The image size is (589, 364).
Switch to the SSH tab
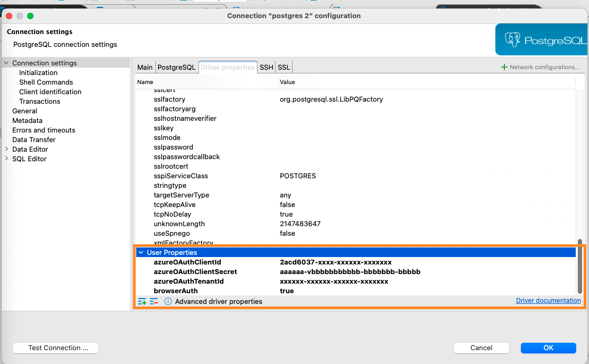pos(266,67)
